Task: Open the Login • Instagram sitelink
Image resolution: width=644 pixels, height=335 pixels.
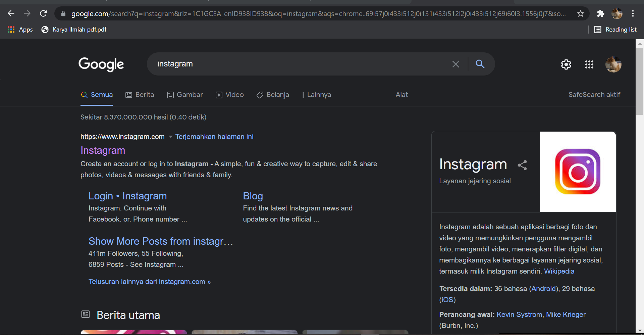Action: click(127, 196)
